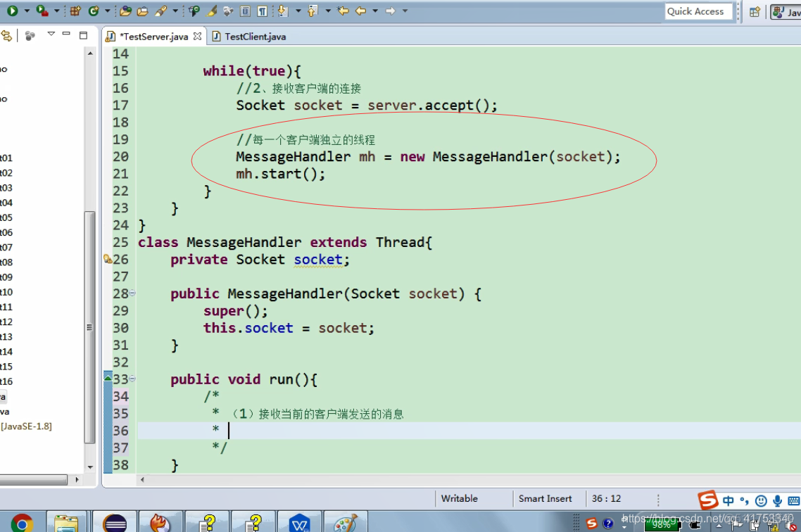Toggle Chinese input mode in Sogou bar
The height and width of the screenshot is (532, 801).
pos(728,501)
